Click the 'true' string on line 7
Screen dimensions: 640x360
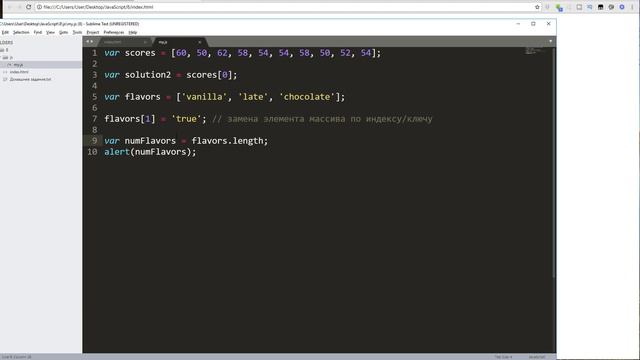pyautogui.click(x=186, y=119)
